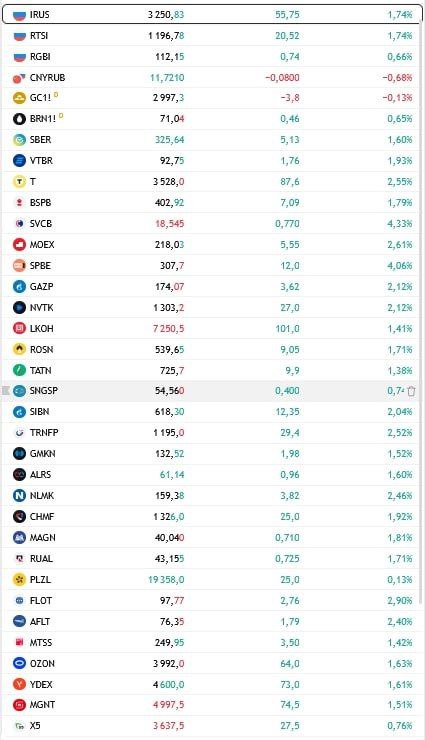Select the RTSI index row
Image resolution: width=425 pixels, height=740 pixels.
coord(211,36)
